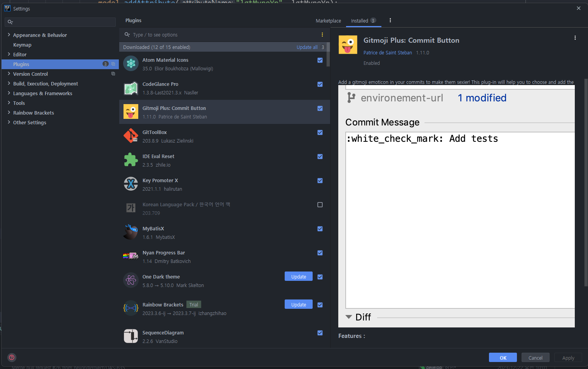Click the plugin search magnifier icon
The width and height of the screenshot is (588, 369).
point(127,35)
